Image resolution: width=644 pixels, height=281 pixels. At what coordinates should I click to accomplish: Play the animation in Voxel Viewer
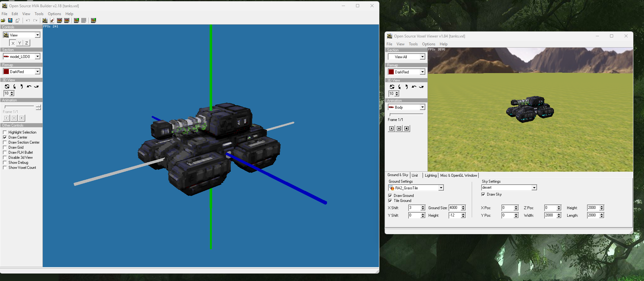(391, 128)
